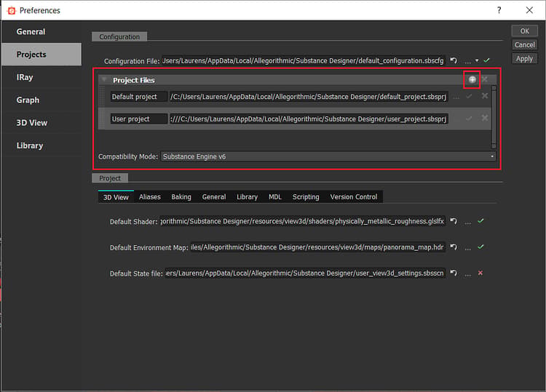
Task: Switch to the Aliases tab
Action: tap(150, 197)
